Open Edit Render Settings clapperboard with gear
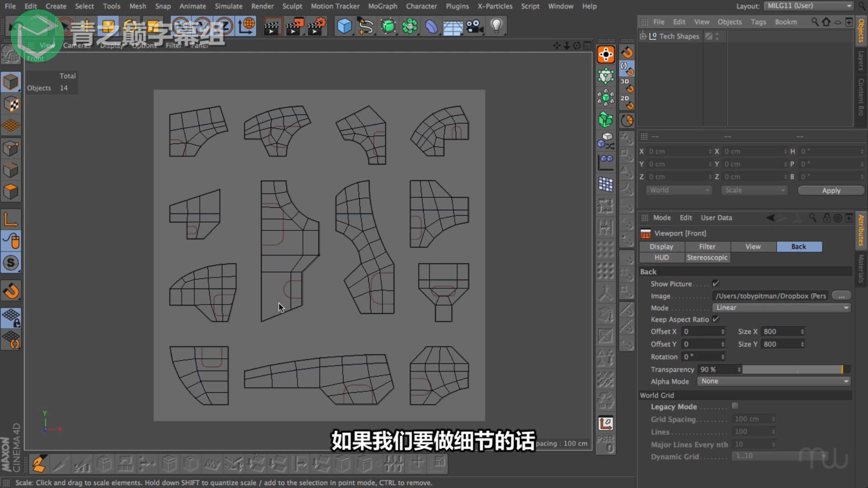 pos(316,26)
